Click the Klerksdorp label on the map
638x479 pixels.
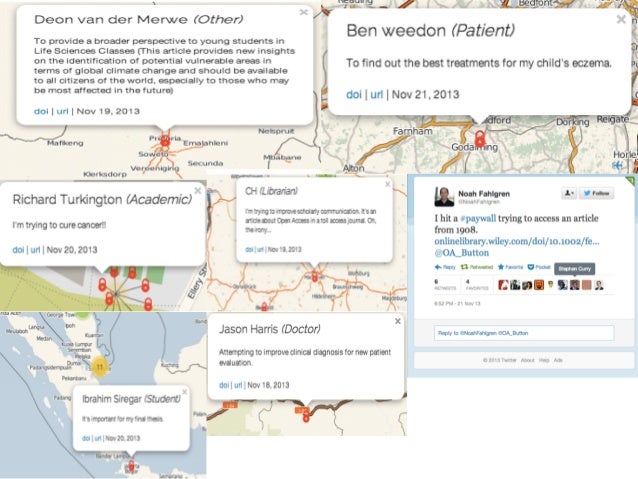point(105,174)
